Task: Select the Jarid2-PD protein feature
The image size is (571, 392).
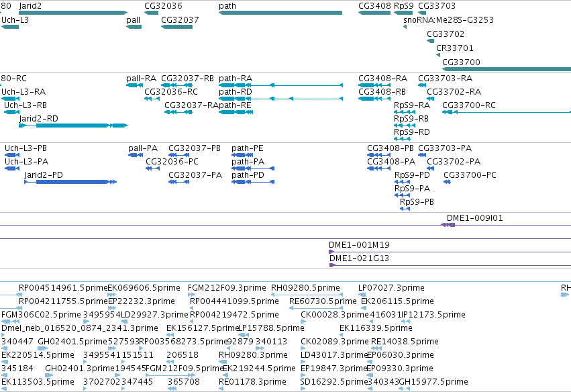Action: 70,182
